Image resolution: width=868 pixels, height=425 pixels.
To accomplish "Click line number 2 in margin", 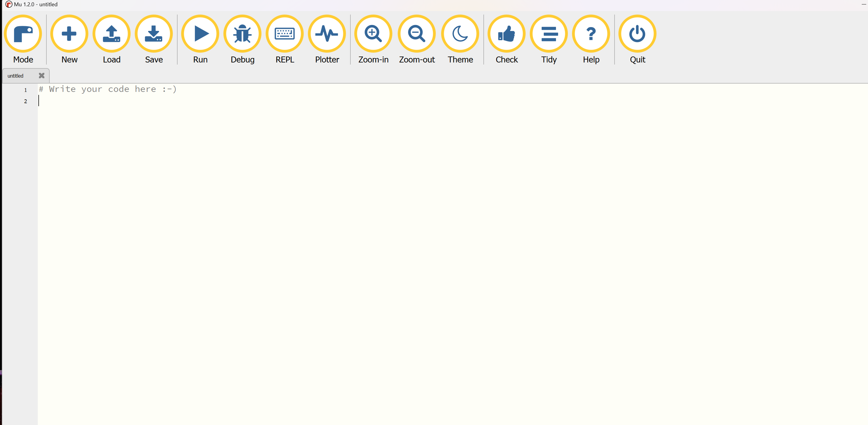I will 25,101.
